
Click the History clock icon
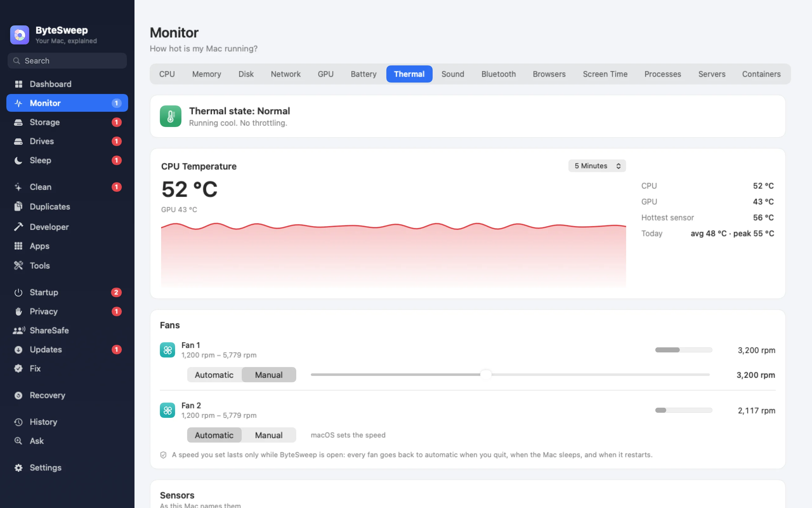click(18, 422)
